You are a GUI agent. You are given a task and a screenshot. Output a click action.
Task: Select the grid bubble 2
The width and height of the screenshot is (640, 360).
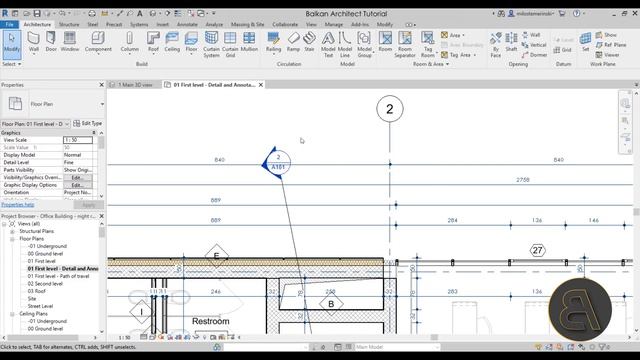[x=390, y=109]
